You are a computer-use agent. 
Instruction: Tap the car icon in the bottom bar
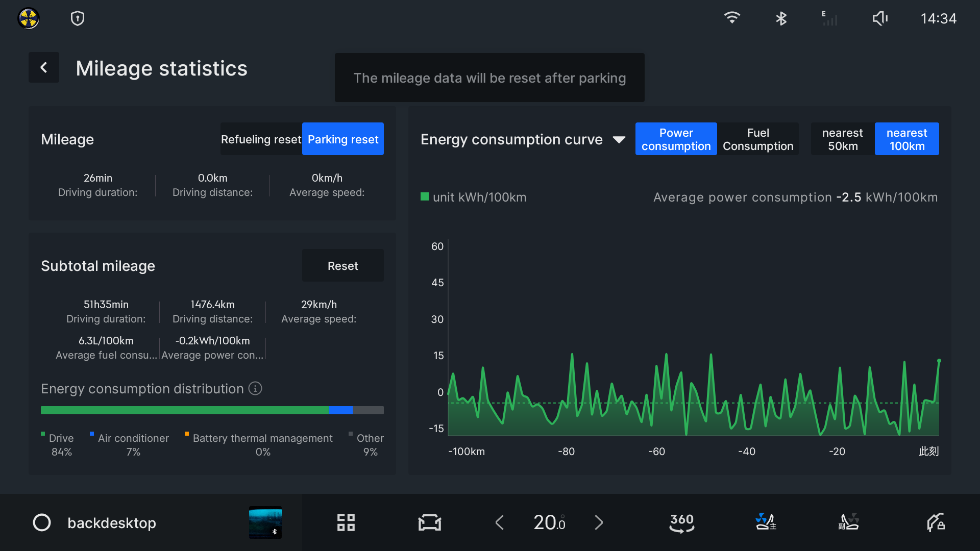tap(429, 522)
